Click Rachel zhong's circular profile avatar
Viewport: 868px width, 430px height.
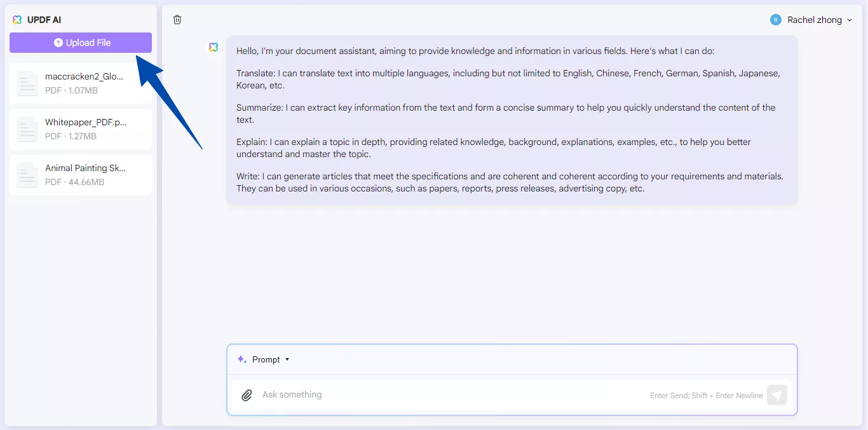pos(775,20)
